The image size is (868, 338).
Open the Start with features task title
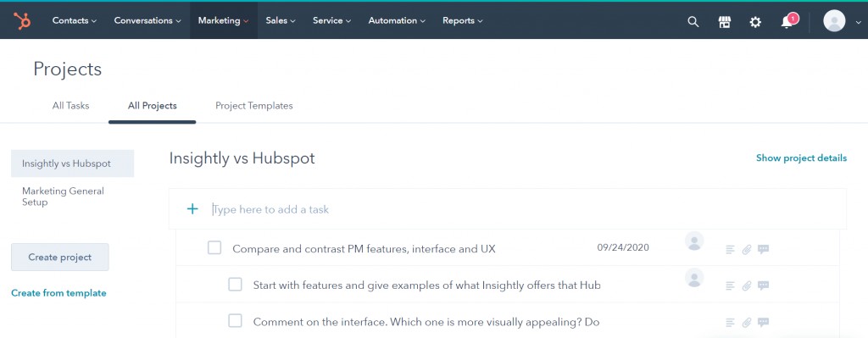pos(427,285)
